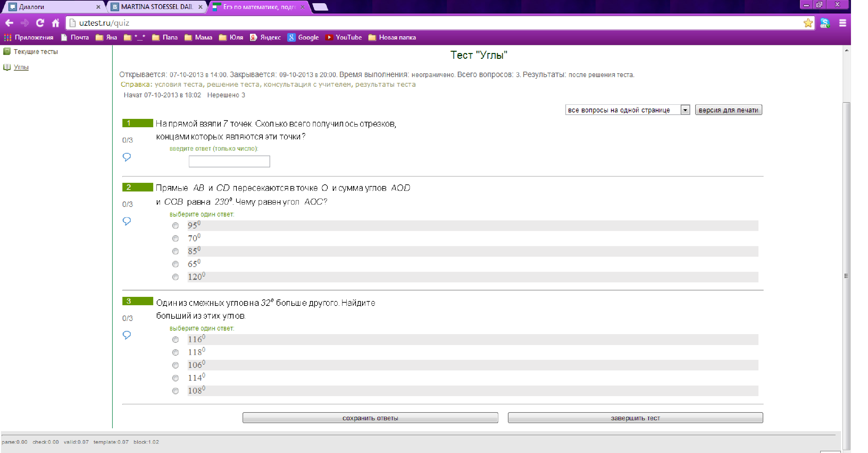Select the 106° answer radio button
This screenshot has height=453, width=868.
click(175, 365)
